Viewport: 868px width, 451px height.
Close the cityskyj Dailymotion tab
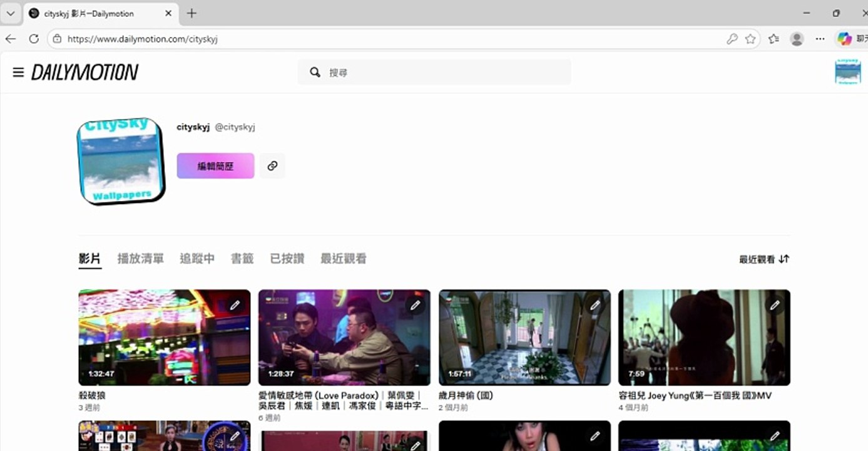(168, 13)
